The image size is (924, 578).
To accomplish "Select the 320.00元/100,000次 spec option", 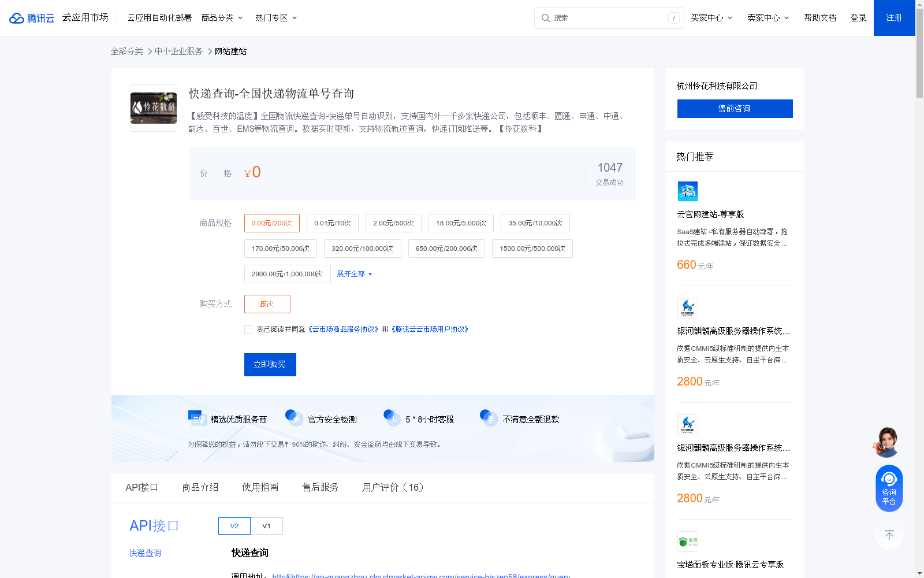I will tap(363, 249).
